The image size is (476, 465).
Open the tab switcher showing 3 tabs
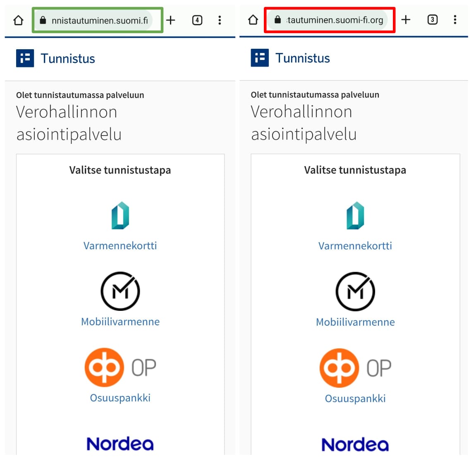tap(432, 19)
